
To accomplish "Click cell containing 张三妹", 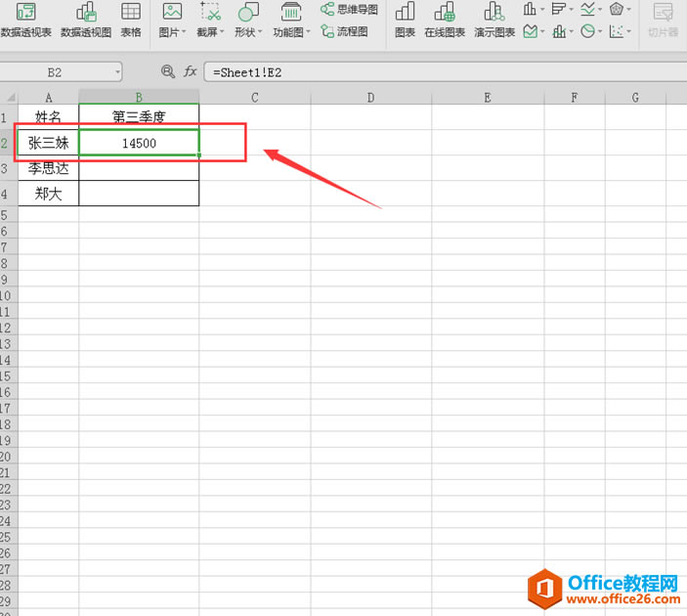I will [48, 143].
